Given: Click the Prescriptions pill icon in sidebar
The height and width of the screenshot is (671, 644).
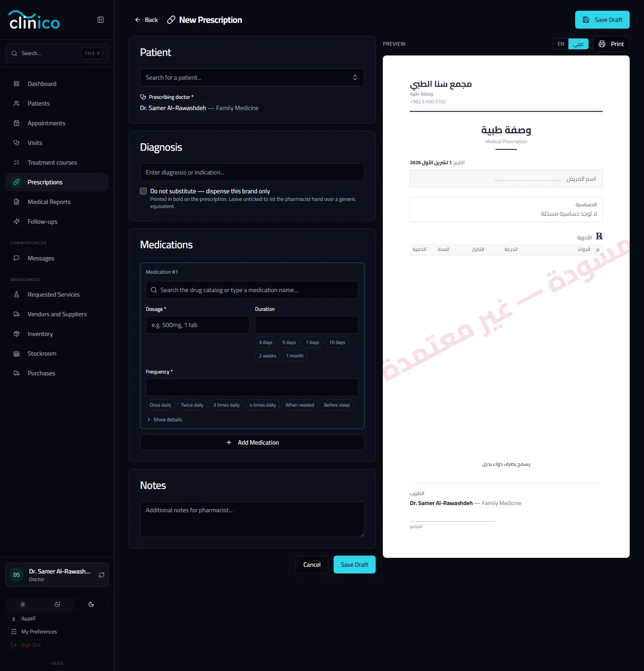Looking at the screenshot, I should 17,182.
